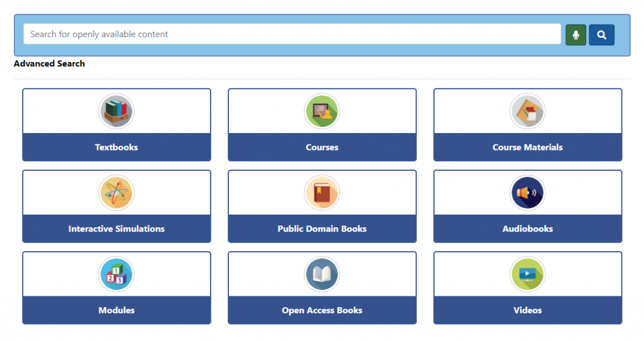View the Videos category label
This screenshot has width=644, height=341.
[527, 310]
